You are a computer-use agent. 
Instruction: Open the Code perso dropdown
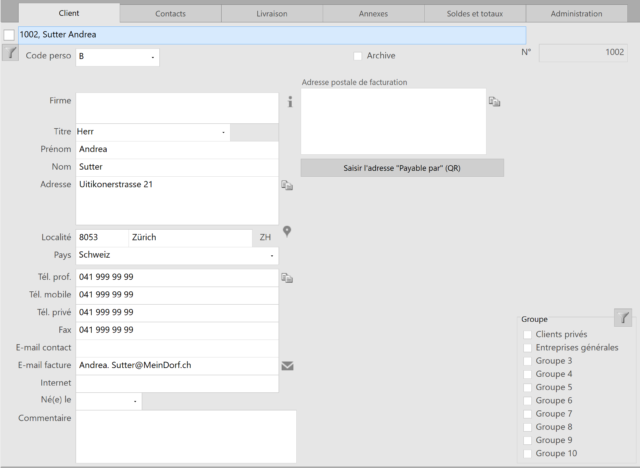(x=153, y=57)
